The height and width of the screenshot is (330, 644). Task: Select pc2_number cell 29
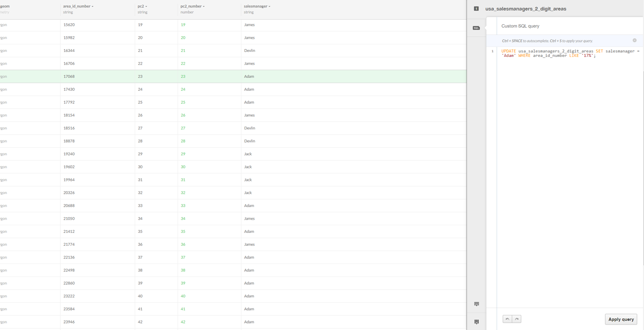pyautogui.click(x=183, y=154)
